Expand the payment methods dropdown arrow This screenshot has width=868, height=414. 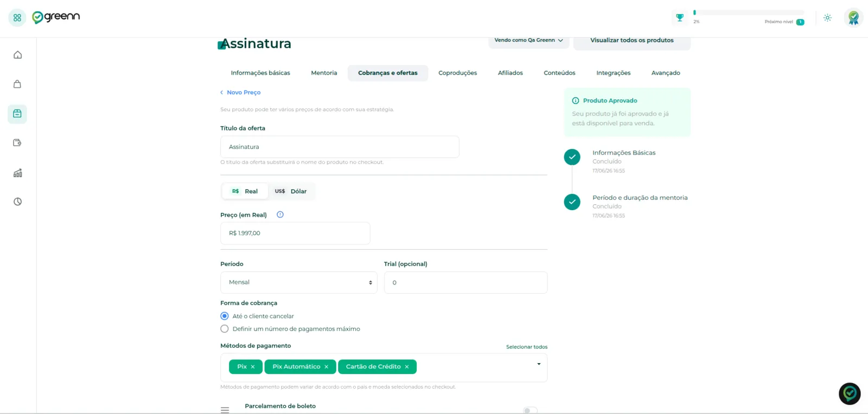(x=539, y=364)
